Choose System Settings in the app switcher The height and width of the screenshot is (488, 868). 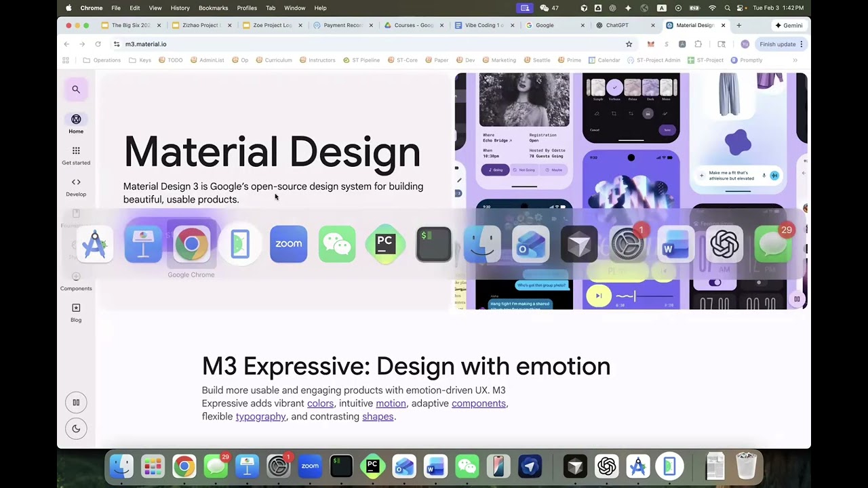[x=627, y=244]
